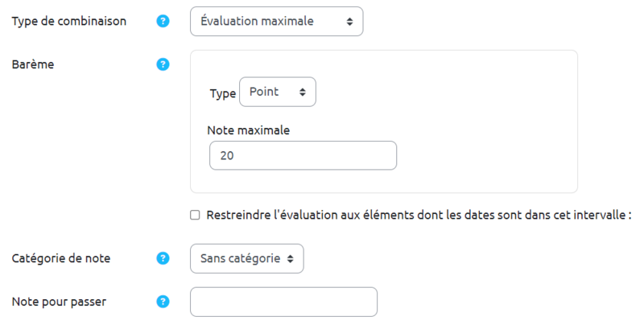The width and height of the screenshot is (644, 329).
Task: Open the Note pour passer help icon
Action: [x=163, y=302]
